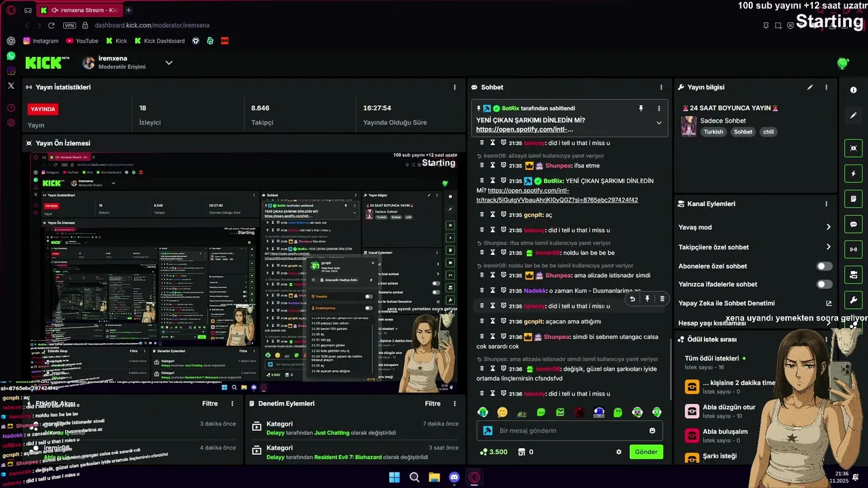The image size is (868, 488).
Task: Send message with Gönder button
Action: pyautogui.click(x=646, y=452)
